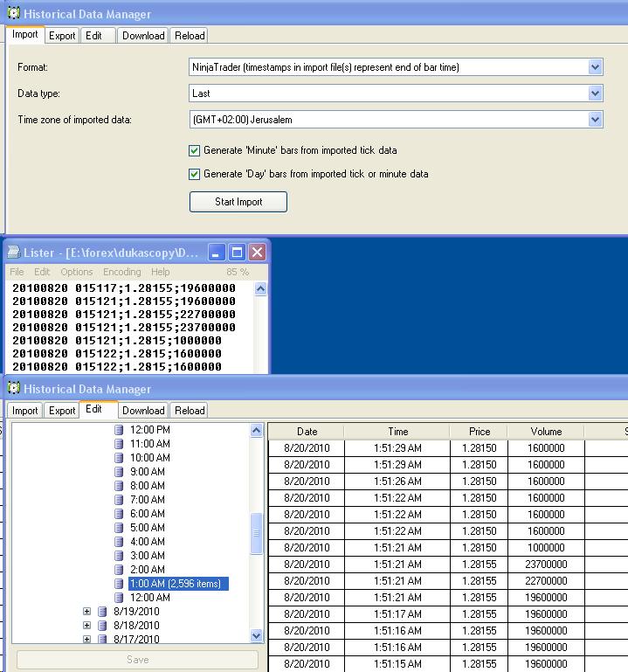The height and width of the screenshot is (672, 628).
Task: Click the database icon beside 11:00 AM
Action: pos(119,444)
